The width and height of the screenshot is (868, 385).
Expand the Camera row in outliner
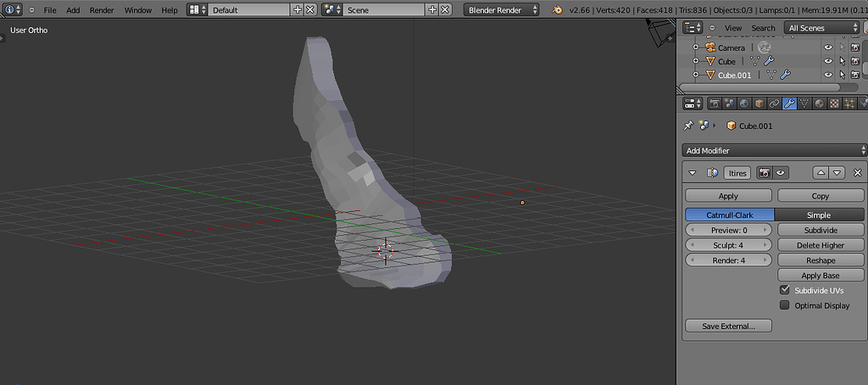[x=696, y=47]
